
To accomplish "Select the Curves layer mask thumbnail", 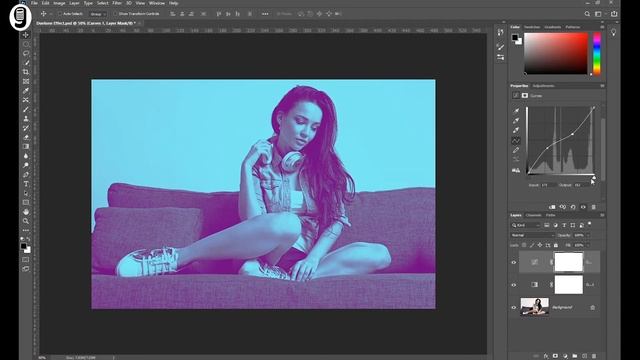I will (x=568, y=262).
